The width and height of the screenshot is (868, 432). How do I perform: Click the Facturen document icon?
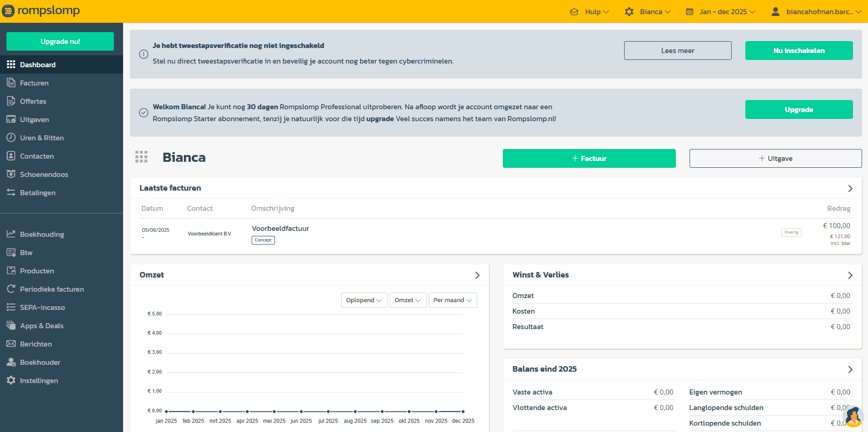[x=11, y=83]
